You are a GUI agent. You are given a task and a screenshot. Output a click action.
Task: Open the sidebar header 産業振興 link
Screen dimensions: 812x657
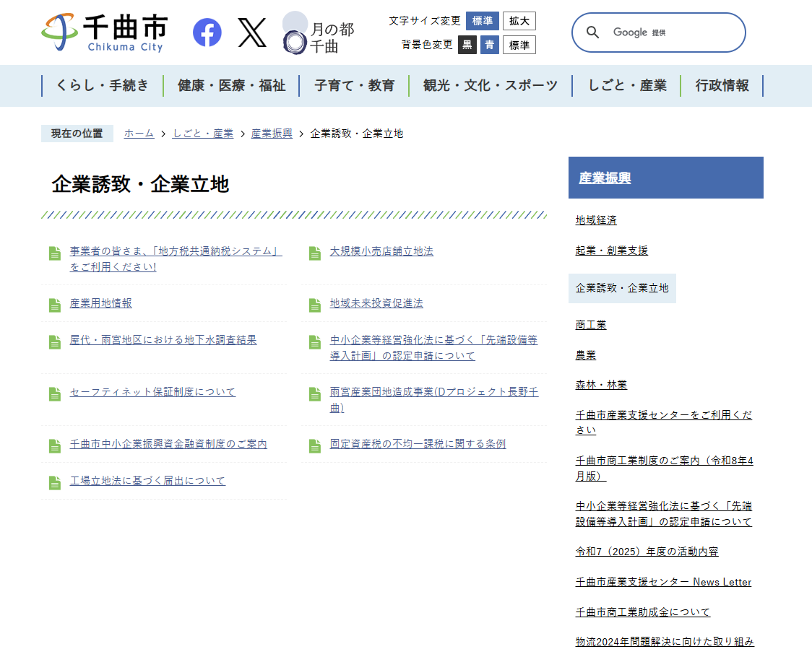tap(605, 178)
